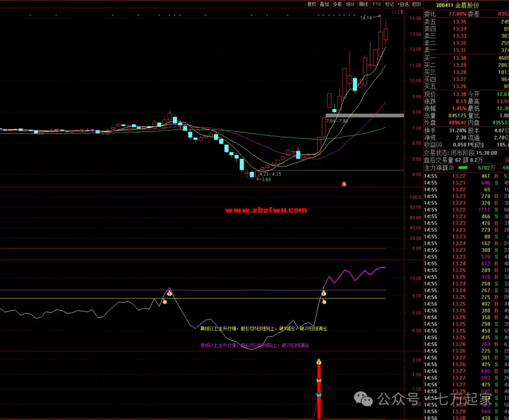Open the 叠加 overlay option
This screenshot has height=420, width=509.
[325, 4]
